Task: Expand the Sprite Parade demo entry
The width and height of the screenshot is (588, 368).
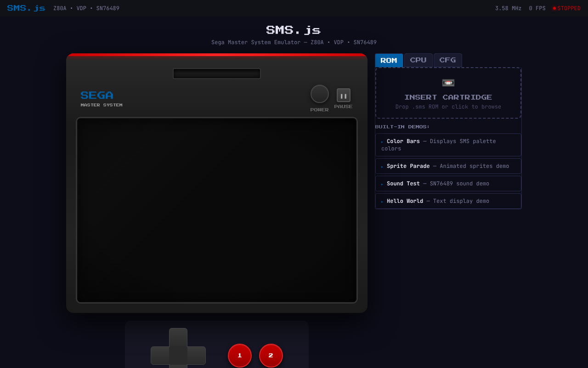Action: (448, 166)
